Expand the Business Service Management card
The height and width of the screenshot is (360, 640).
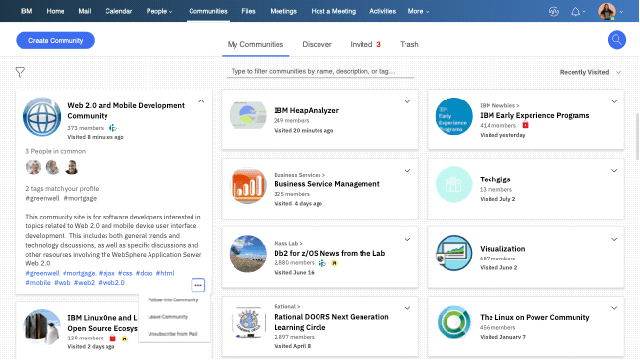(407, 171)
